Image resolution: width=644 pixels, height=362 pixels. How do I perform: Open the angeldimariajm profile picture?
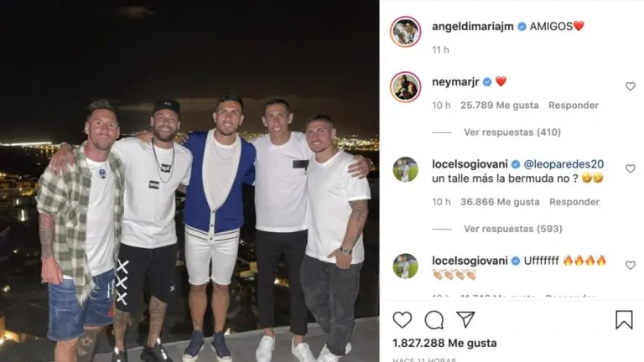pos(405,32)
